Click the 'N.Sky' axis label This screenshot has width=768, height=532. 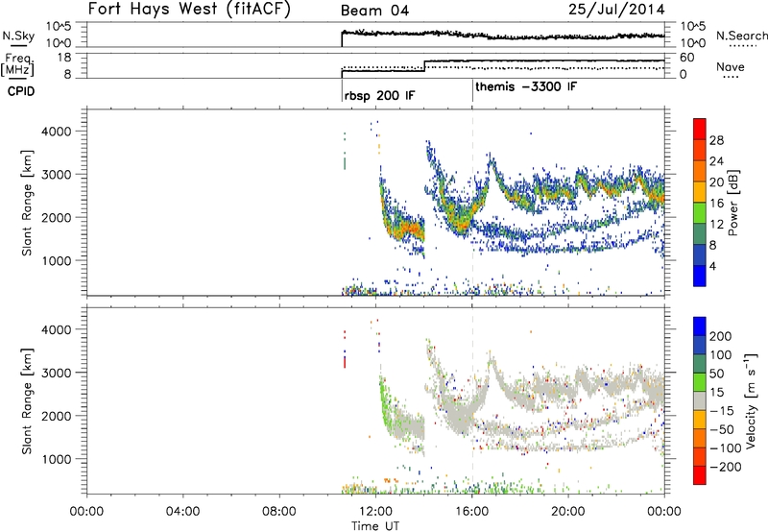pos(18,36)
